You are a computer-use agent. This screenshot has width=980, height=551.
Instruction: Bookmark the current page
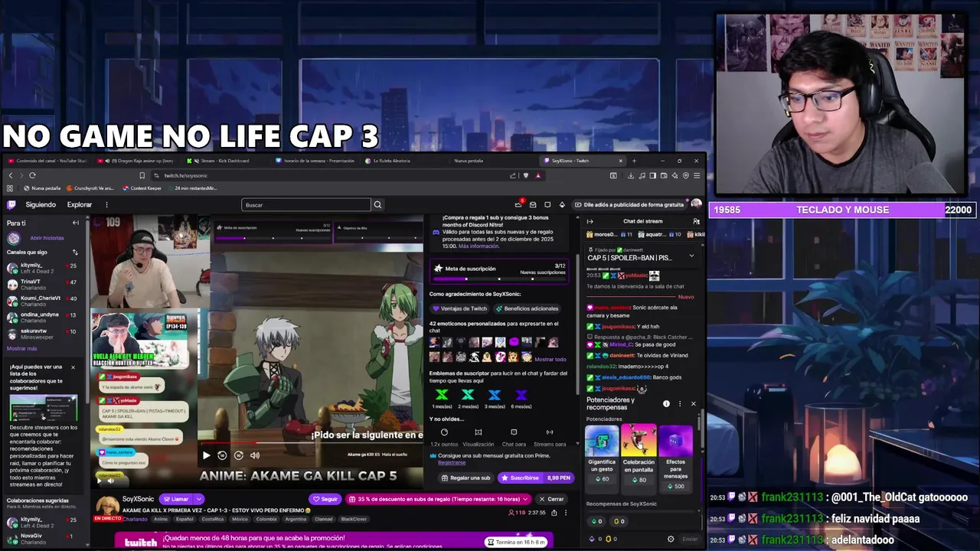[x=142, y=175]
